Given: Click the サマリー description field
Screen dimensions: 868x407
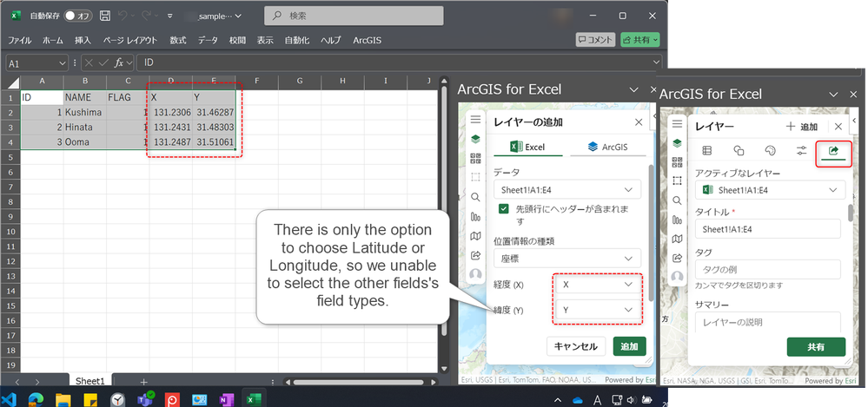Looking at the screenshot, I should coord(768,323).
